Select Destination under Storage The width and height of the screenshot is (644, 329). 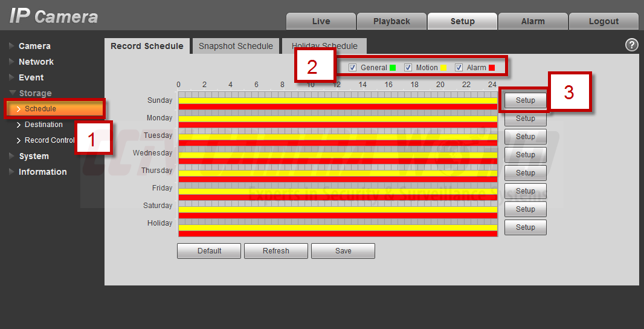pyautogui.click(x=43, y=125)
